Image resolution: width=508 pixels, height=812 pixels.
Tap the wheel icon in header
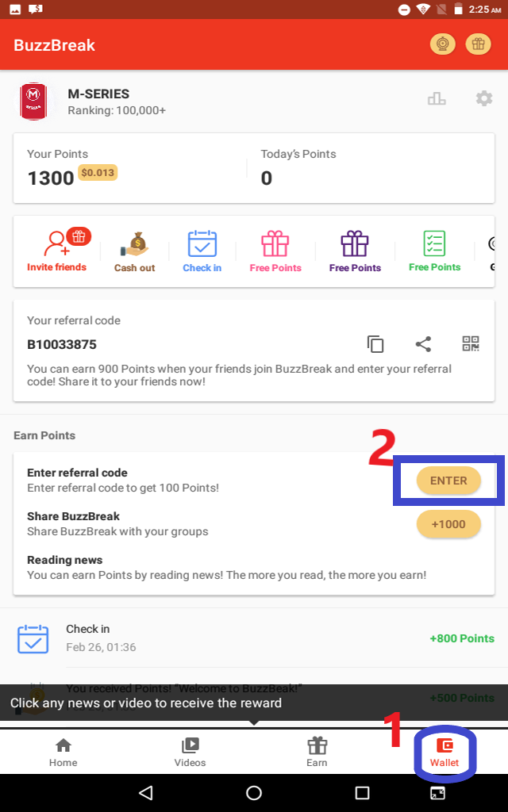click(442, 44)
